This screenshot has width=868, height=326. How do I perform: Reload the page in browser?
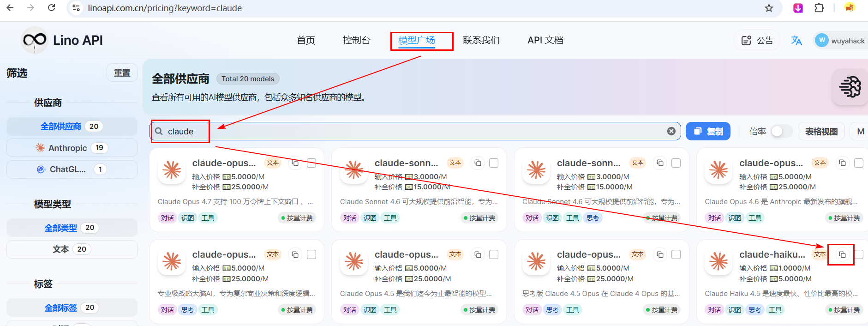point(51,8)
